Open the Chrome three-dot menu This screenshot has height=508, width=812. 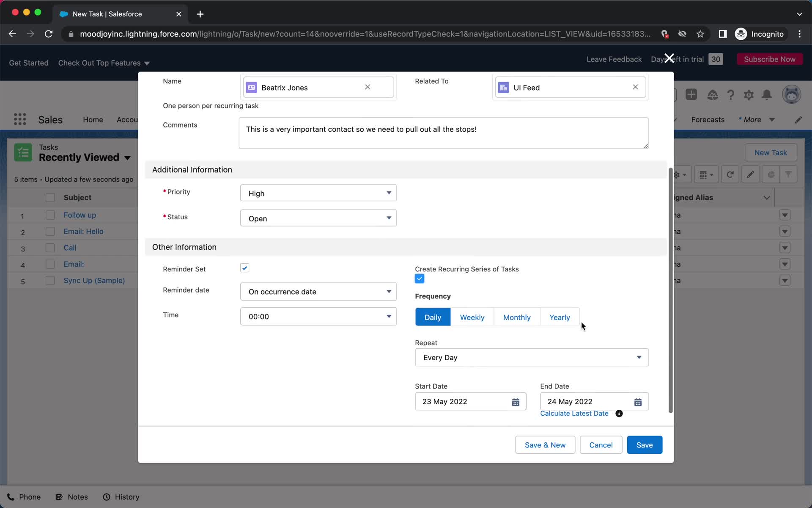coord(799,34)
